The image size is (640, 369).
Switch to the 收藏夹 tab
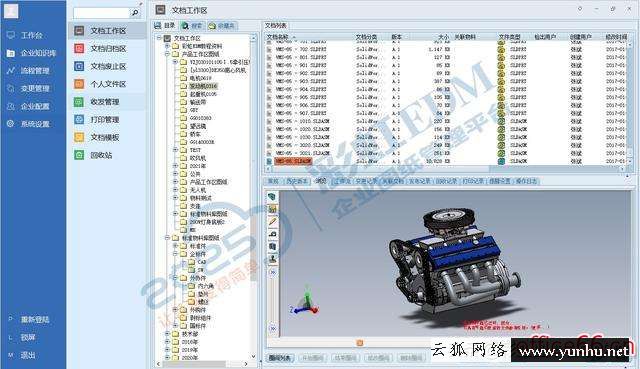click(222, 26)
